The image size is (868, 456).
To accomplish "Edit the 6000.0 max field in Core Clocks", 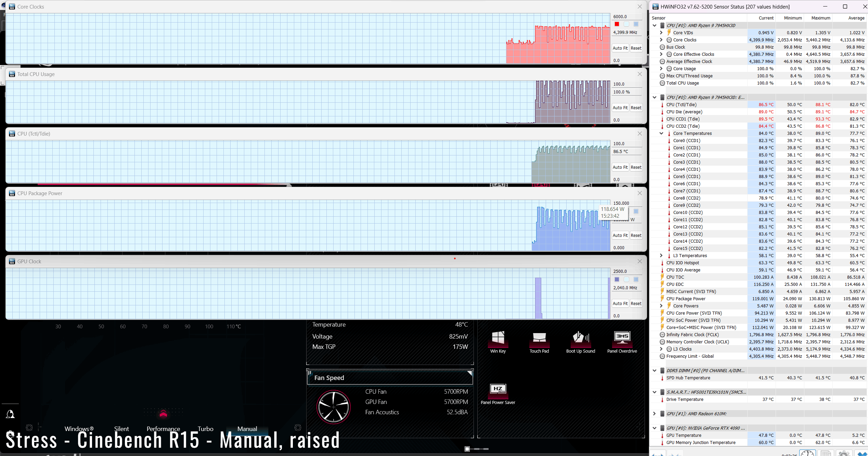I will (627, 16).
